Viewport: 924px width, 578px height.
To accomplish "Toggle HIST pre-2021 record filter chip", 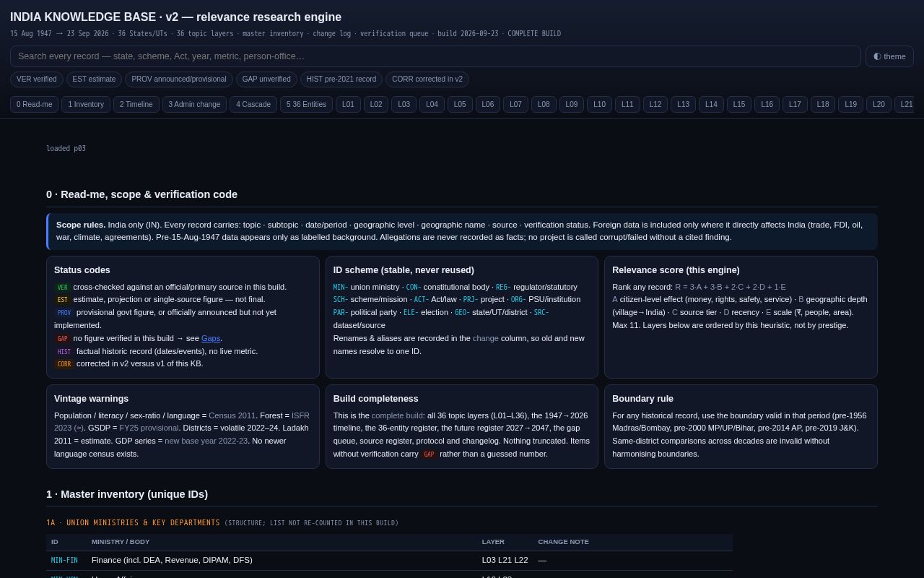I will point(341,79).
